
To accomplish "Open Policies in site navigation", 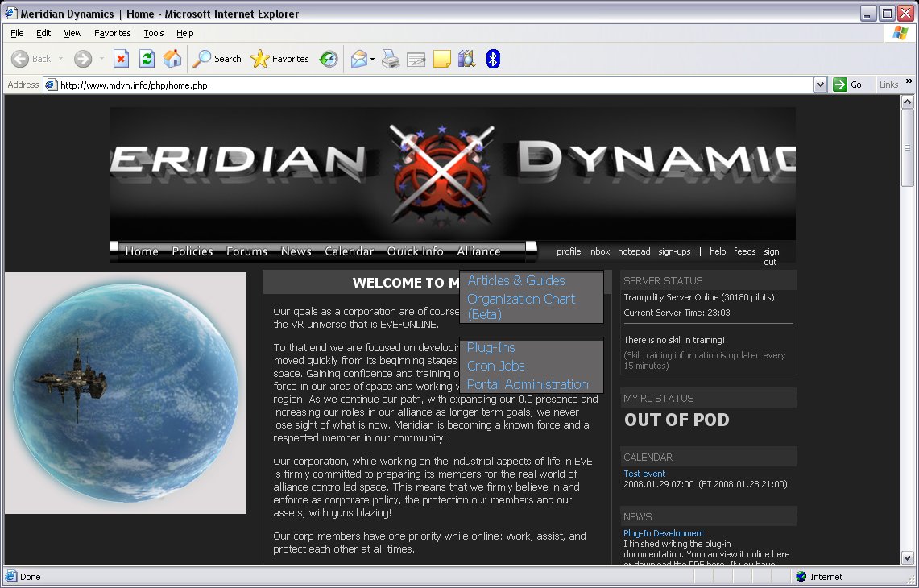I will click(x=192, y=251).
